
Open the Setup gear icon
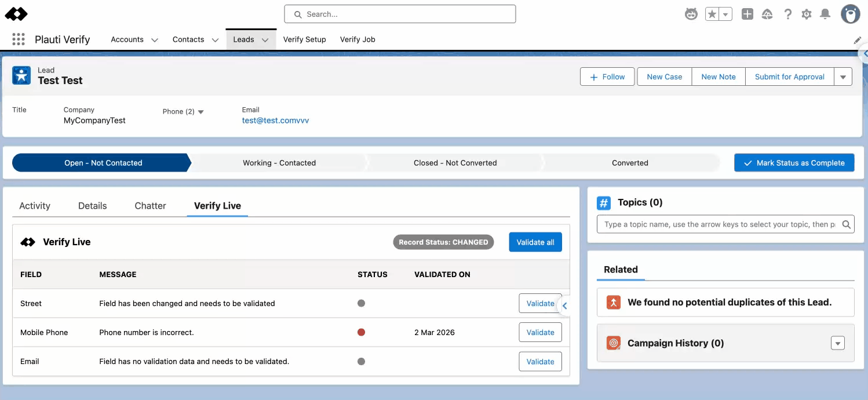coord(807,14)
